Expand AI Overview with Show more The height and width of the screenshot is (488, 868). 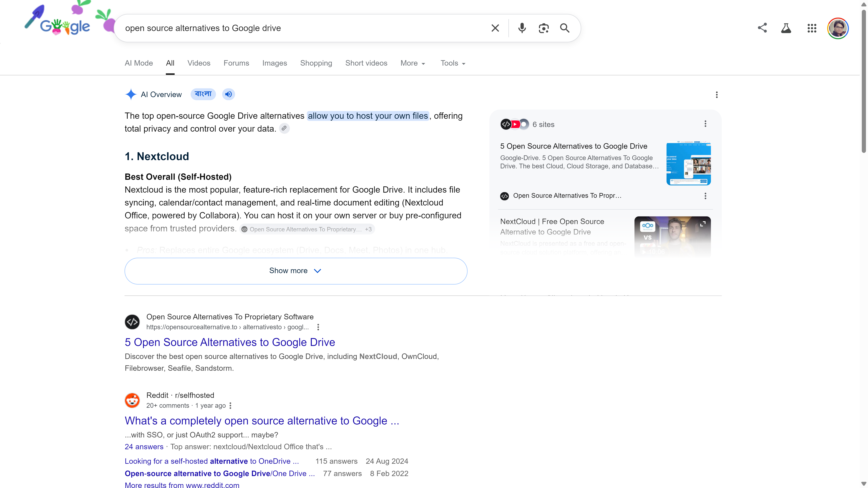pyautogui.click(x=296, y=271)
